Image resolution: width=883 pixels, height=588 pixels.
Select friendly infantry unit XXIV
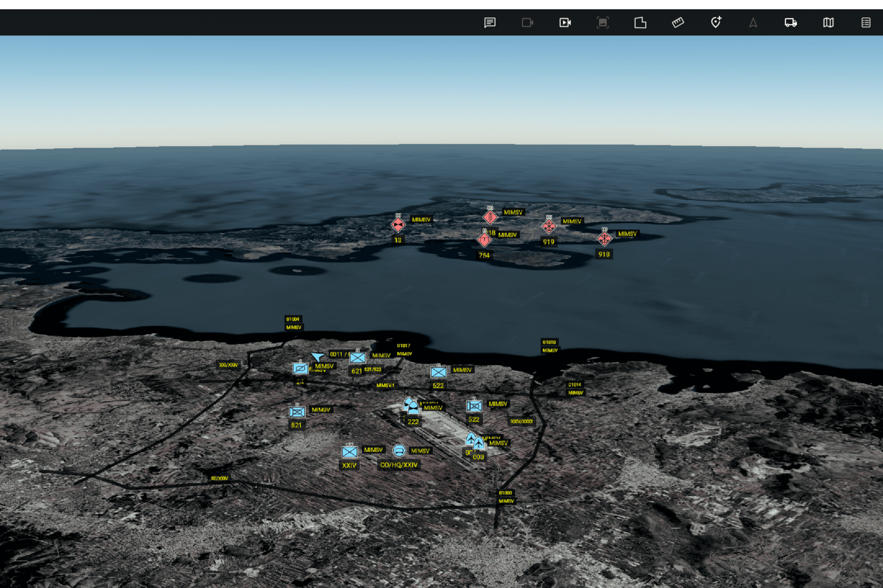(349, 451)
